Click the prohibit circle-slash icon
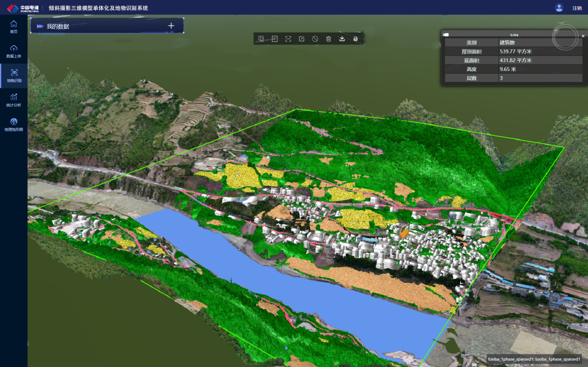This screenshot has height=367, width=588. click(x=315, y=39)
